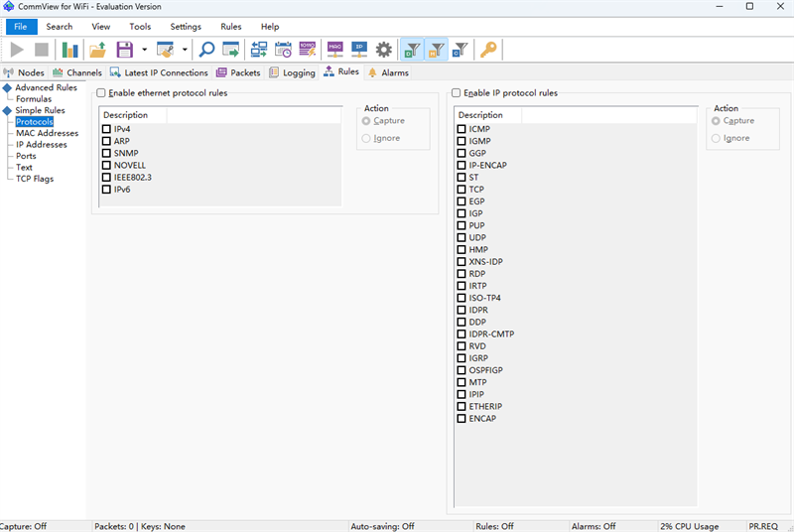Open the reconstruct session arrows icon

pyautogui.click(x=259, y=50)
